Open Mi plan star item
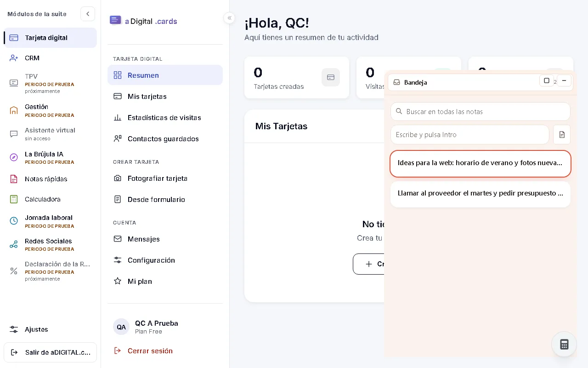The width and height of the screenshot is (588, 368). click(x=165, y=281)
